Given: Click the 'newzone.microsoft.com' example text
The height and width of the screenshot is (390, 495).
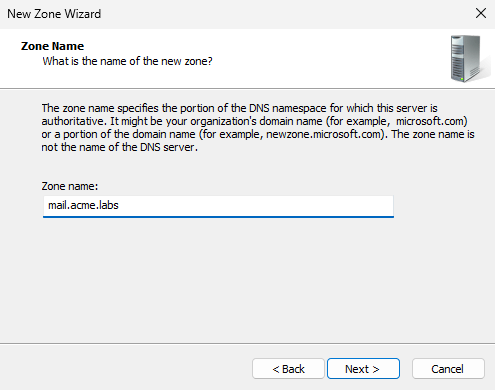Looking at the screenshot, I should click(324, 134).
